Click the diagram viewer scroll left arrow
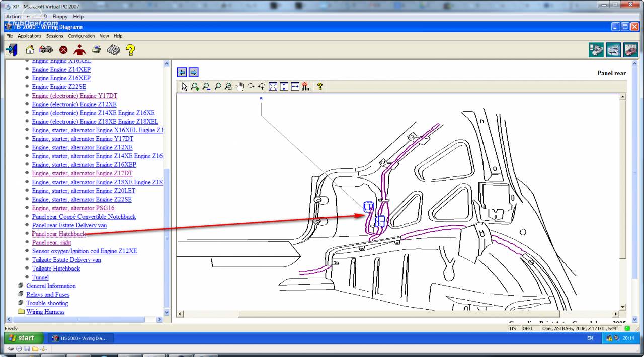The image size is (644, 357). pos(180,314)
